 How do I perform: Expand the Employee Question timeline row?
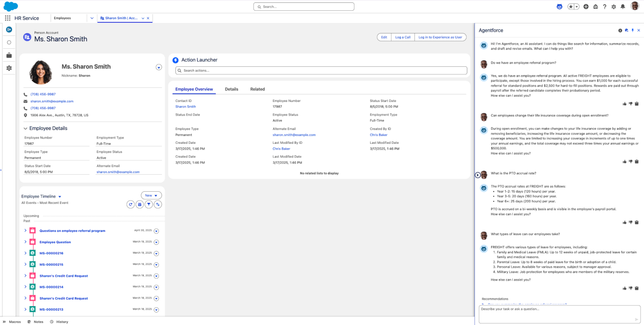click(x=25, y=242)
